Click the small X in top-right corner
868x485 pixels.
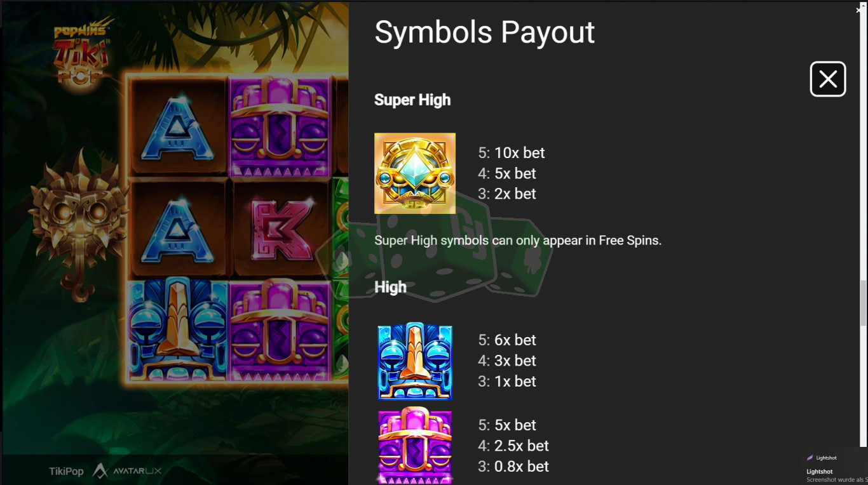click(x=858, y=10)
